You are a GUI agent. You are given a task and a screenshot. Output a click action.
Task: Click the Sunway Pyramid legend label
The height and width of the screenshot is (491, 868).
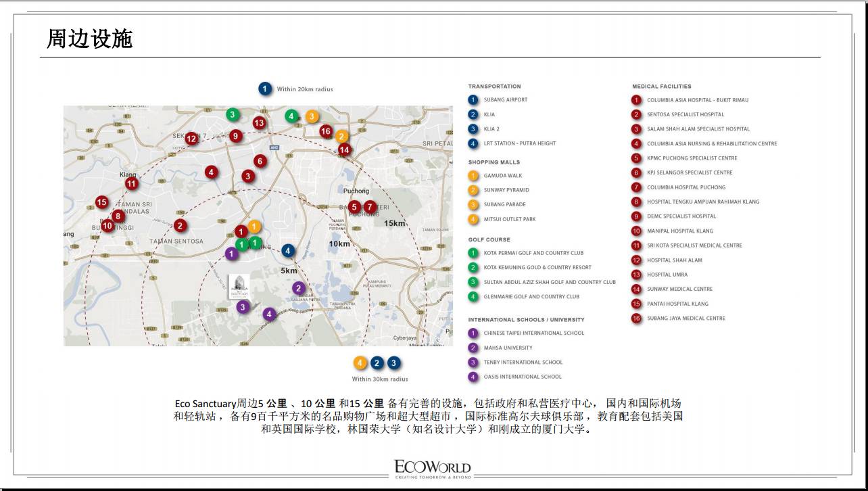tap(506, 191)
